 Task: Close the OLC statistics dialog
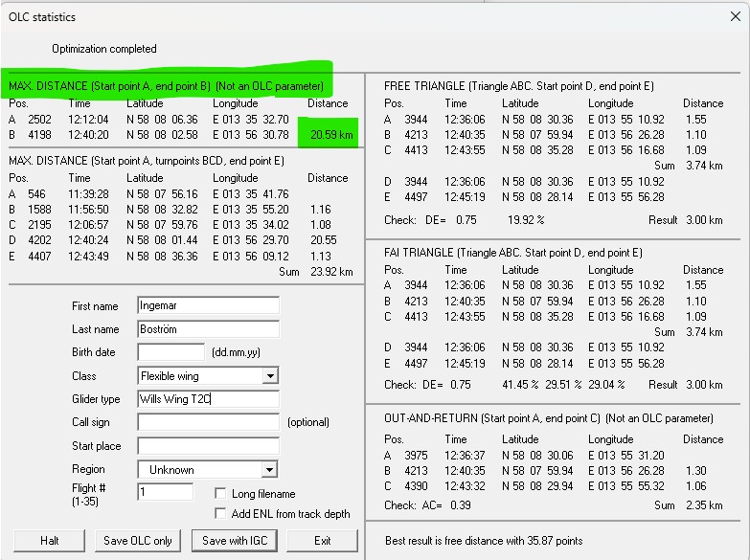(x=736, y=16)
